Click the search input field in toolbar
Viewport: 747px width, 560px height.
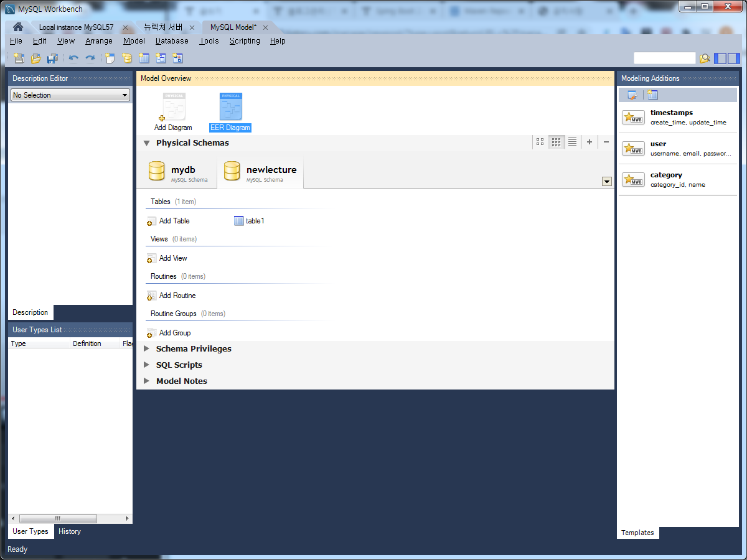(664, 58)
